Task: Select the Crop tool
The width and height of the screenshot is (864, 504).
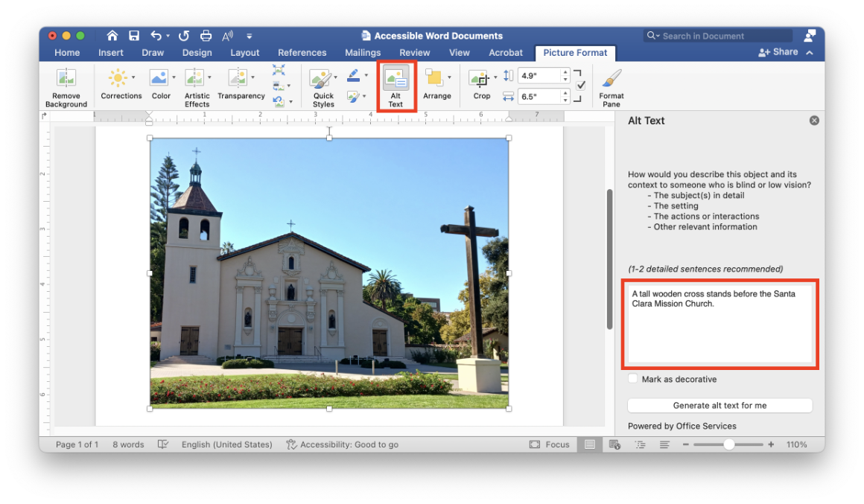Action: (x=480, y=80)
